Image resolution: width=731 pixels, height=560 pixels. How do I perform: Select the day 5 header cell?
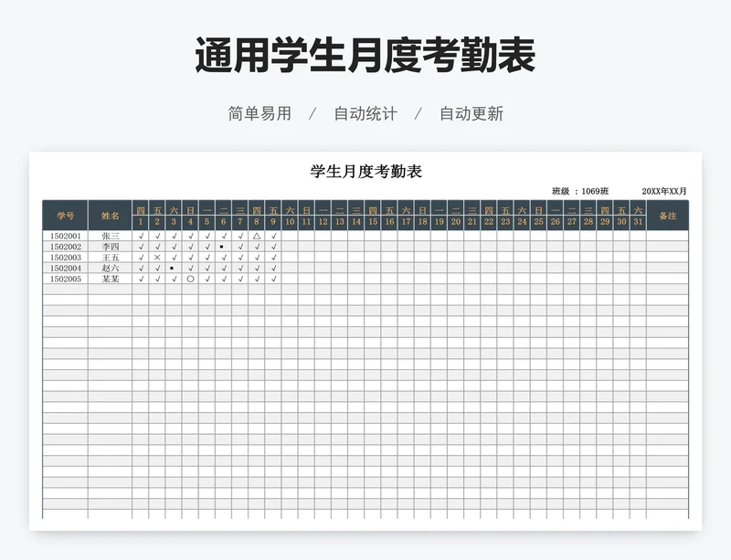207,222
